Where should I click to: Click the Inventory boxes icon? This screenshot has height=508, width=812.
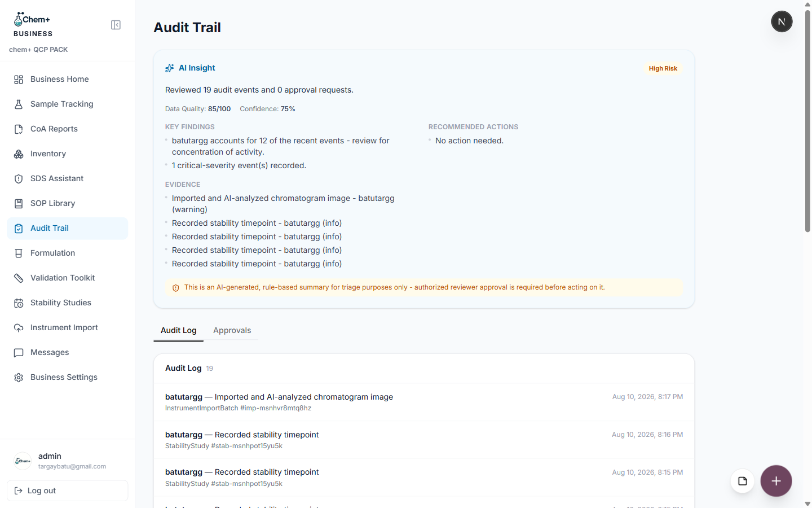point(19,154)
